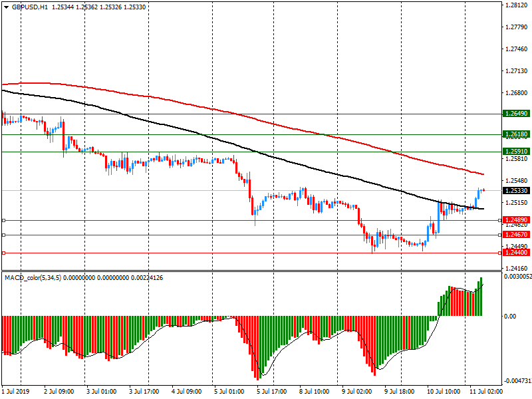Click the green 1.26490 price level label
This screenshot has height=399, width=532.
click(517, 114)
